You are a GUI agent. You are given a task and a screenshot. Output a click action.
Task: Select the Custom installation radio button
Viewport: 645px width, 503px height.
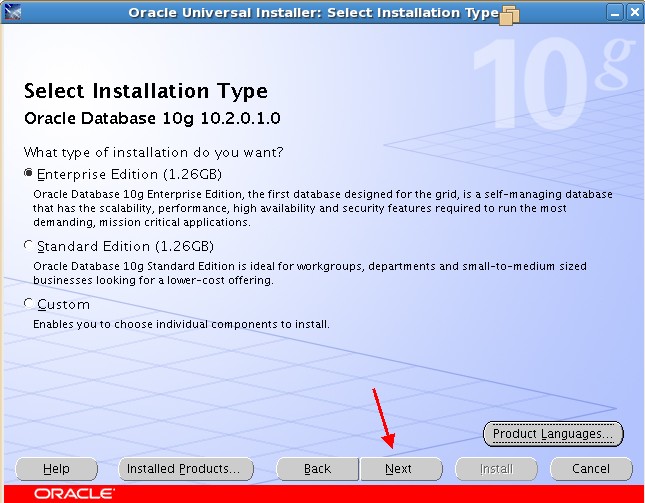(x=28, y=304)
